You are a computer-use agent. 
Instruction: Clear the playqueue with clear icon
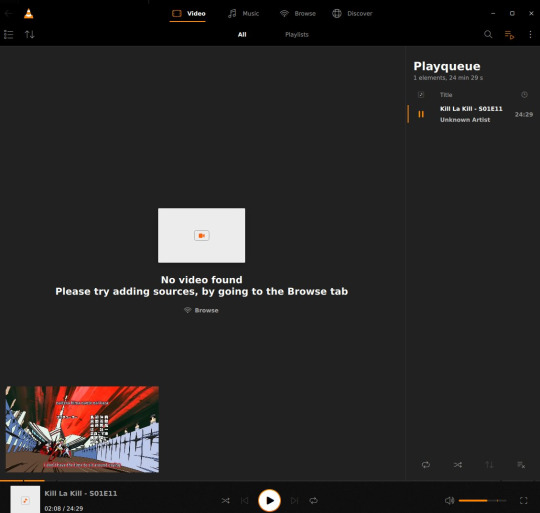(521, 465)
